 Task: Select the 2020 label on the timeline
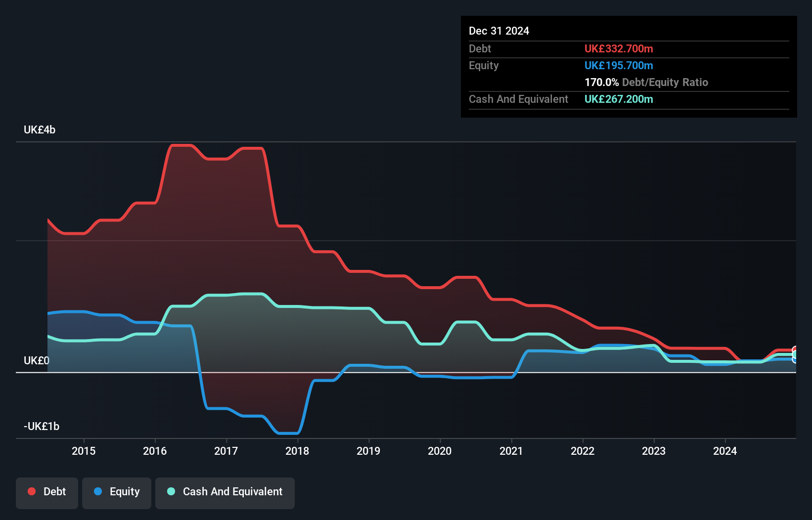[440, 451]
